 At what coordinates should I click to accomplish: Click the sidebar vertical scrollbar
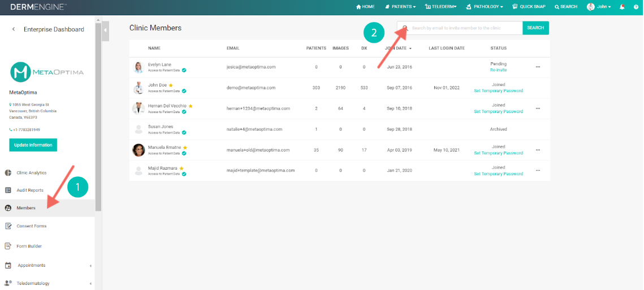(98, 117)
